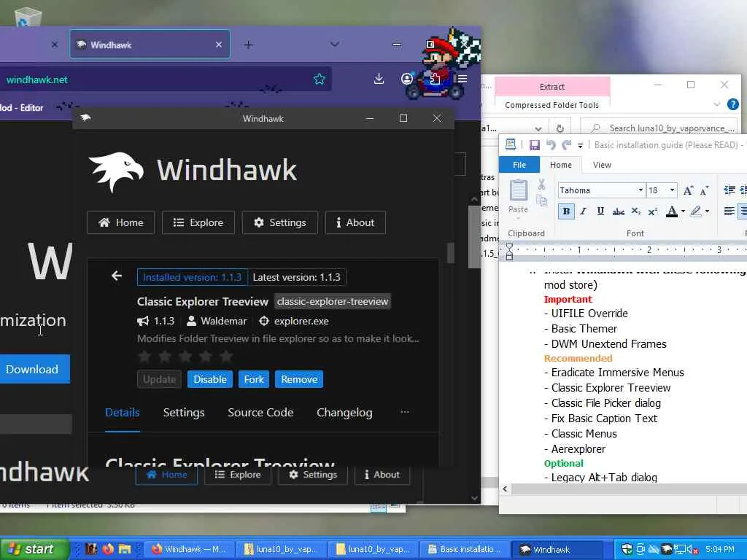The height and width of the screenshot is (560, 747).
Task: Open the Customize Quick Access Toolbar dropdown
Action: (x=580, y=145)
